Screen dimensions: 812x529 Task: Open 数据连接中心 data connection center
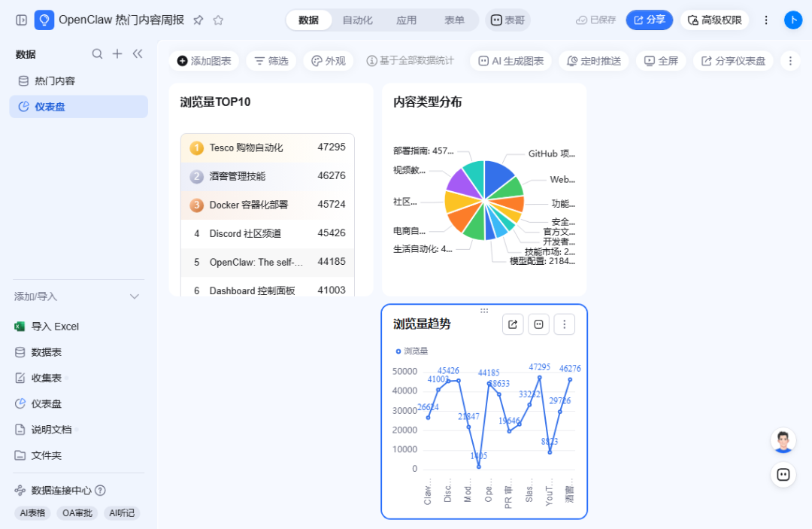53,490
